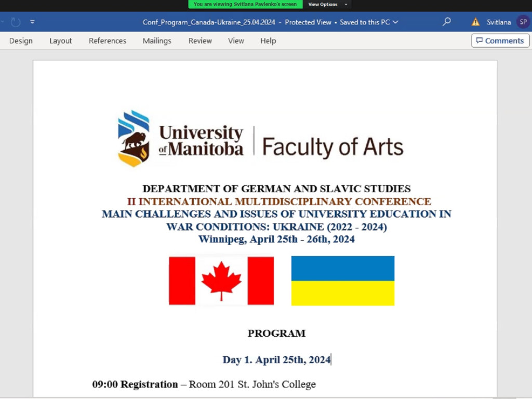Open Zoom View Options dropdown
The height and width of the screenshot is (399, 532).
point(327,4)
